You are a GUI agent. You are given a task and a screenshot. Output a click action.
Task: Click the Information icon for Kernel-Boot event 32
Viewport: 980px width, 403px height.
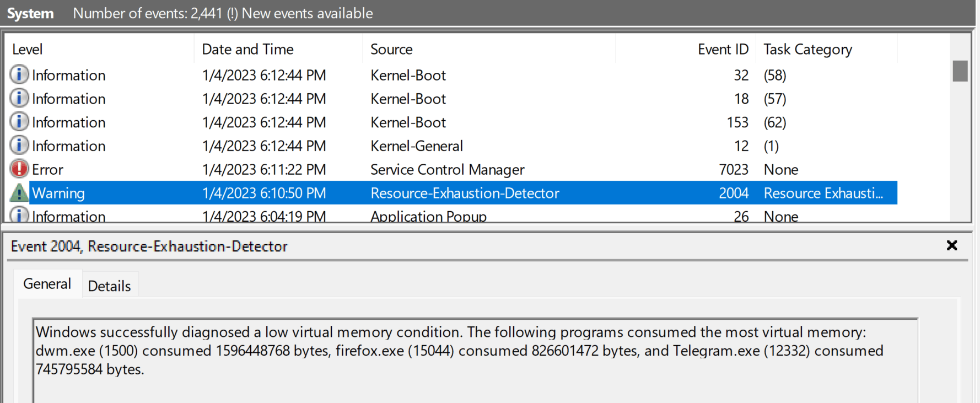coord(19,74)
